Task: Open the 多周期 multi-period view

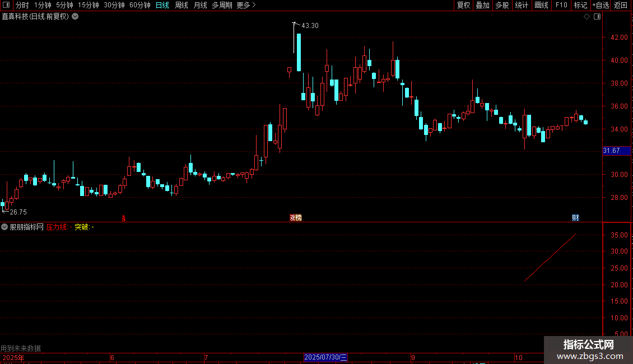Action: click(x=222, y=5)
